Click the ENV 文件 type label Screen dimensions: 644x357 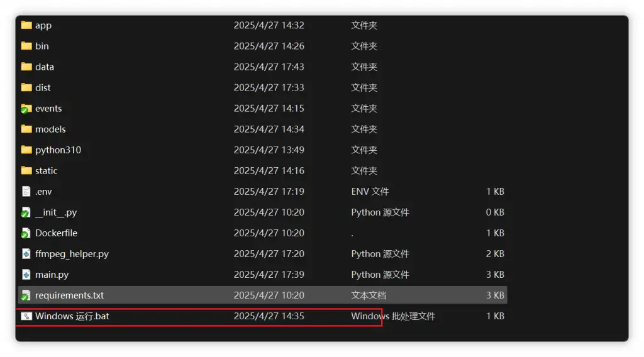coord(370,191)
